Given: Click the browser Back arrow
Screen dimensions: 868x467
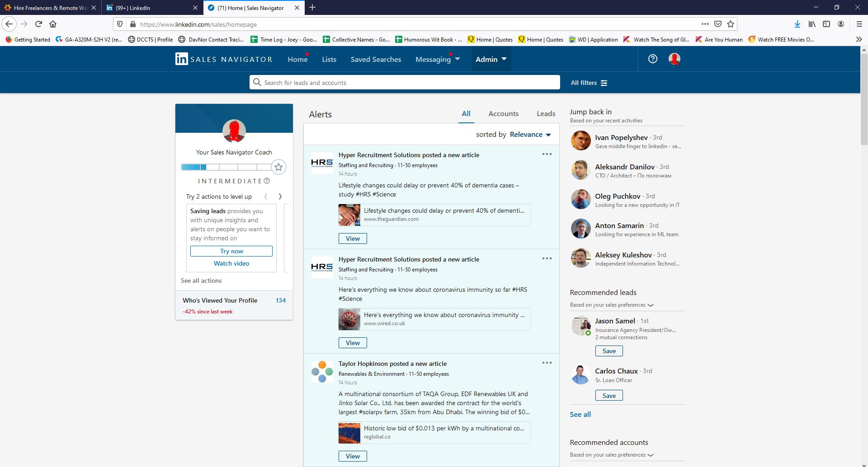Looking at the screenshot, I should (9, 24).
